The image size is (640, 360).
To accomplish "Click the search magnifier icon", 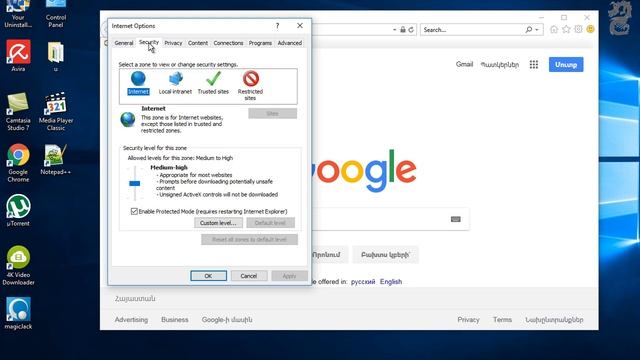I will [x=529, y=29].
